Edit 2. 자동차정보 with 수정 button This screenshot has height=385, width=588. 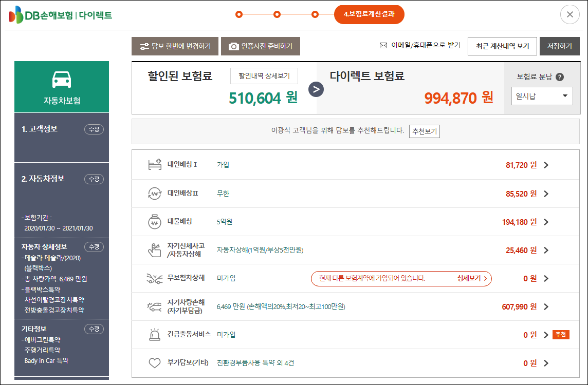pyautogui.click(x=94, y=179)
